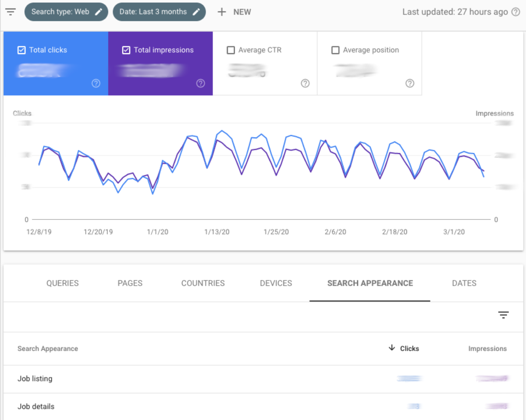Switch to the Pages tab
526x420 pixels.
tap(130, 283)
